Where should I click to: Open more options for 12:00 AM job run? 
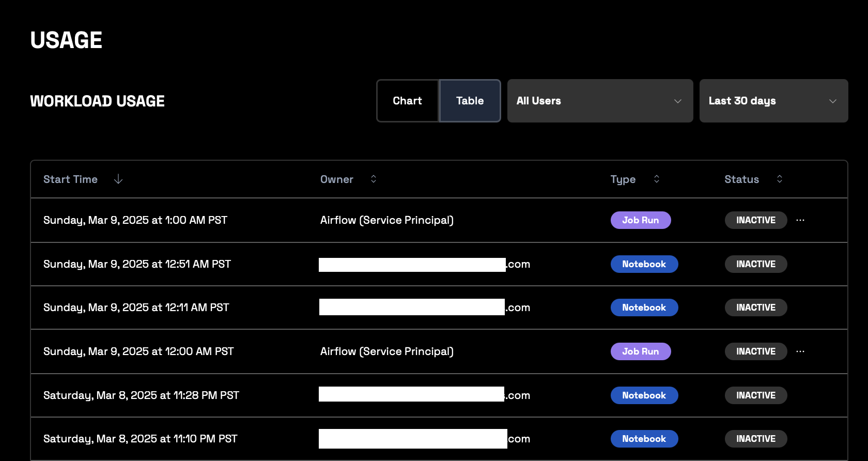(x=800, y=351)
